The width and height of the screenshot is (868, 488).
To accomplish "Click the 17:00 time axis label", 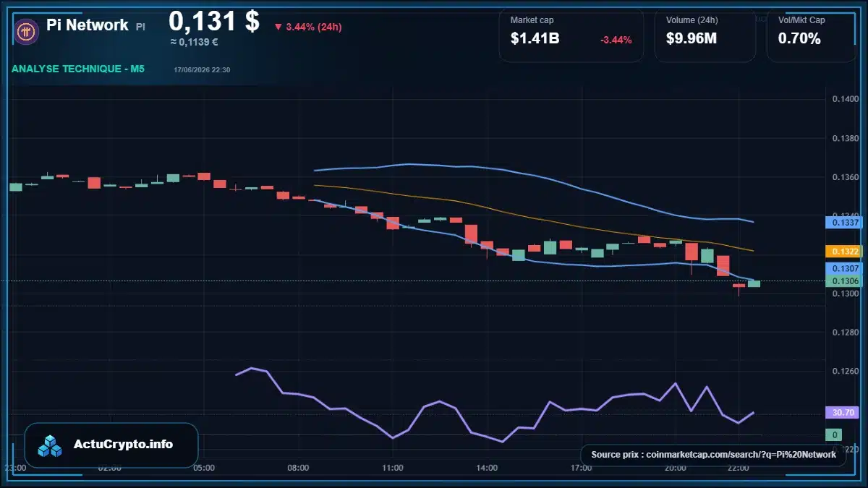I will pos(581,468).
